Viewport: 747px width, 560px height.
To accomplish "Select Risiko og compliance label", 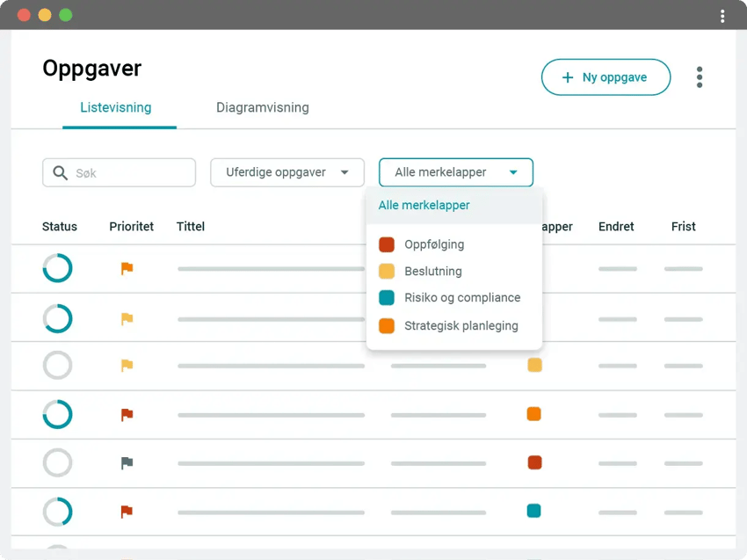I will point(461,298).
